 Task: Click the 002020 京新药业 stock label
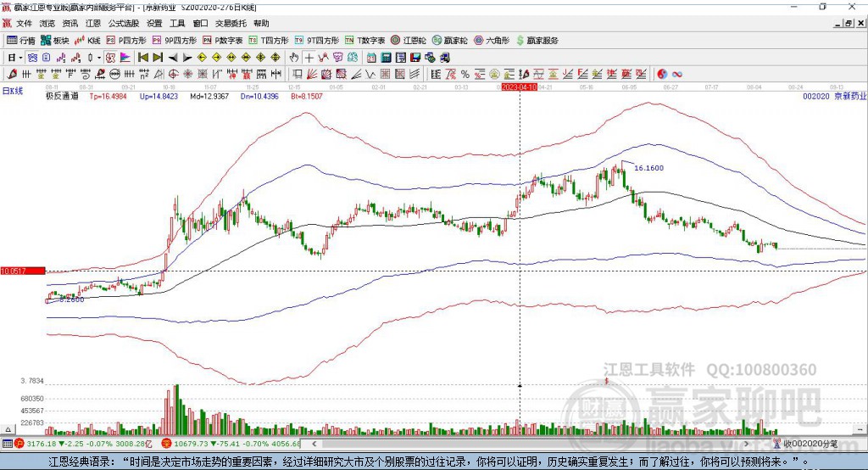click(834, 97)
